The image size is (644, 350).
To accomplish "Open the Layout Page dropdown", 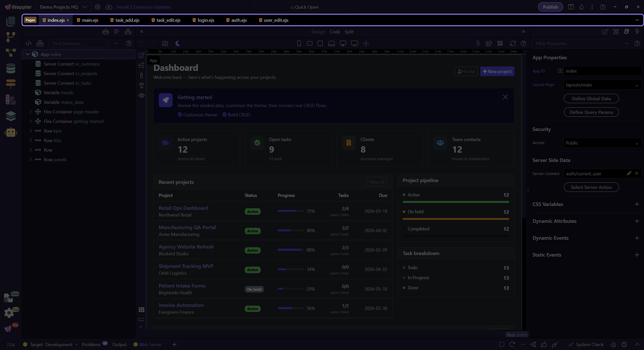I will 602,85.
